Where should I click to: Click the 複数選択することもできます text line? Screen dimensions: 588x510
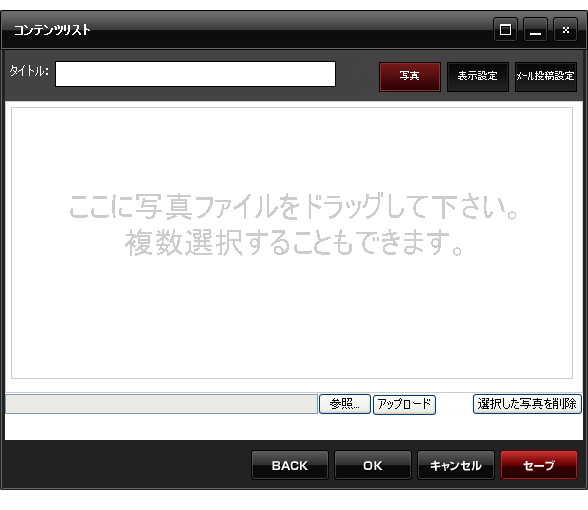click(x=294, y=243)
